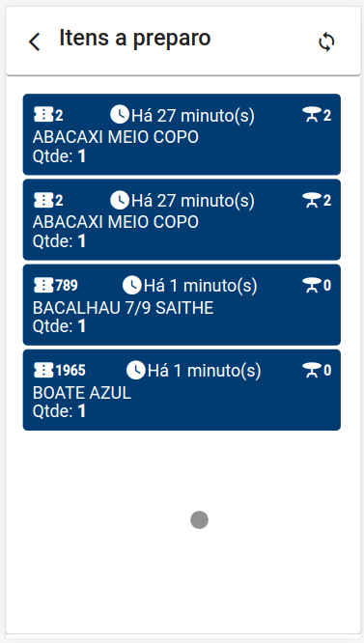Click Há 1 minuto(s) on ticket 789
The width and height of the screenshot is (364, 643).
[x=200, y=286]
